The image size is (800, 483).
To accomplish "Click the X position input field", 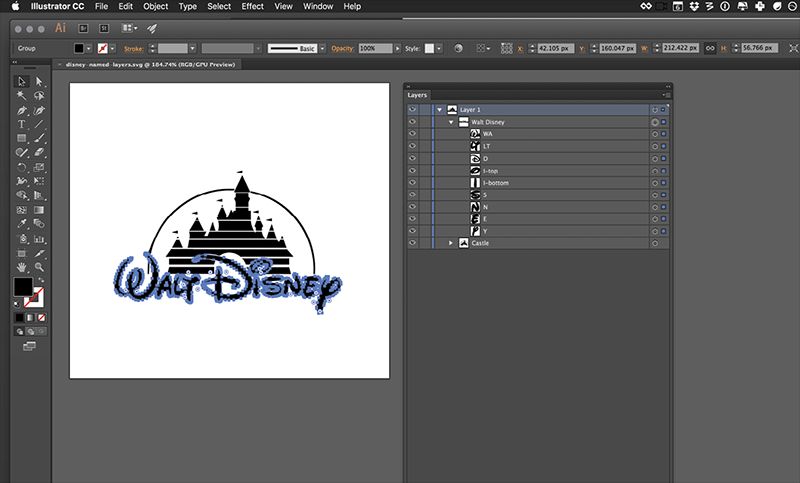I will pos(557,48).
